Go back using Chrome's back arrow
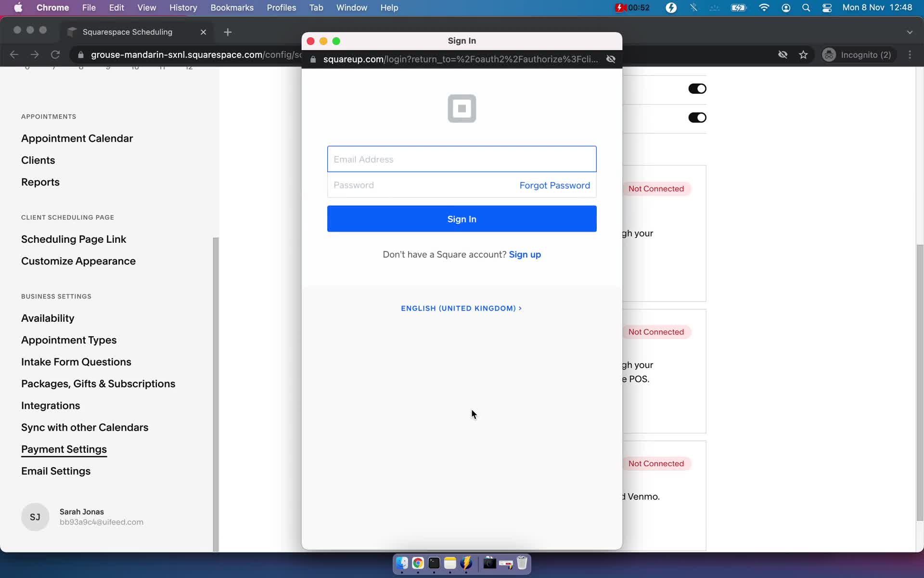This screenshot has width=924, height=578. (x=14, y=55)
